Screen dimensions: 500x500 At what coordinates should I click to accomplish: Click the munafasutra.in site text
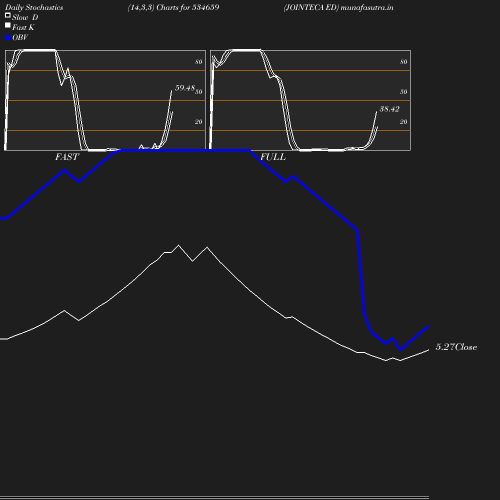click(x=367, y=7)
